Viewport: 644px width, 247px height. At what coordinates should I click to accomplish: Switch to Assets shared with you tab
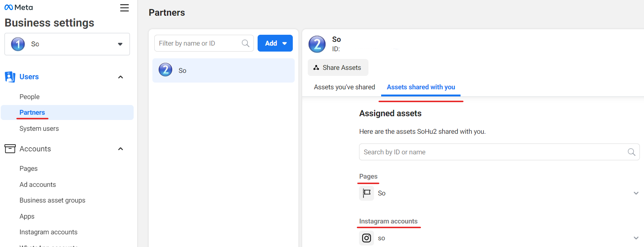(421, 87)
